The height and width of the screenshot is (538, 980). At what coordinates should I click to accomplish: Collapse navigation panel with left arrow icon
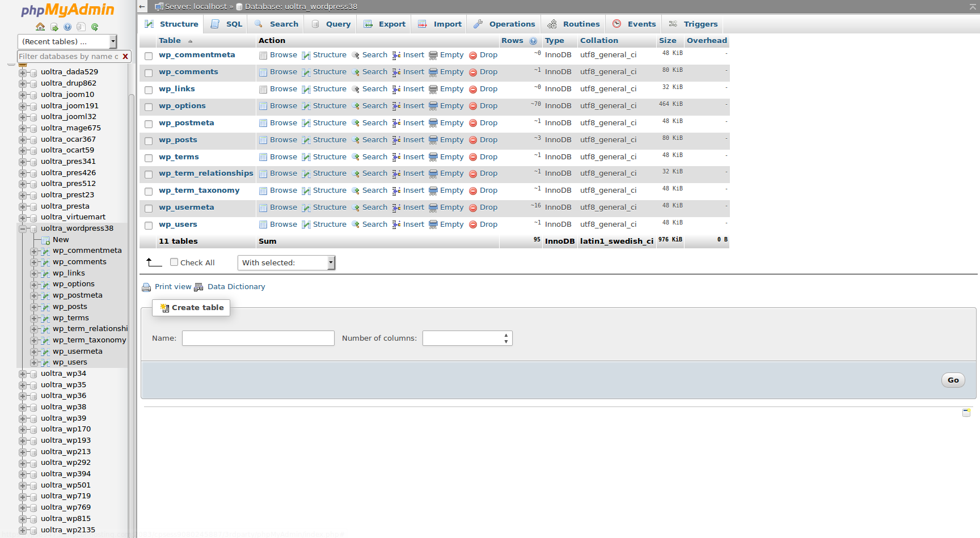click(x=142, y=7)
